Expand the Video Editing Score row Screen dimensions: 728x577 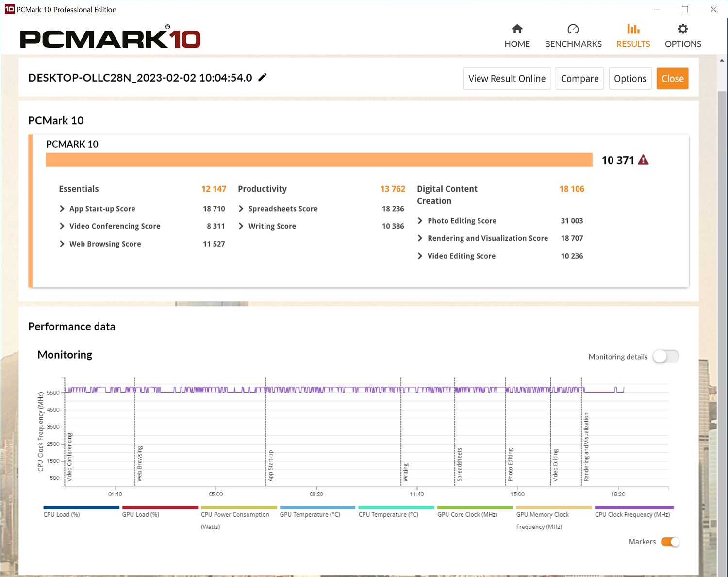420,256
